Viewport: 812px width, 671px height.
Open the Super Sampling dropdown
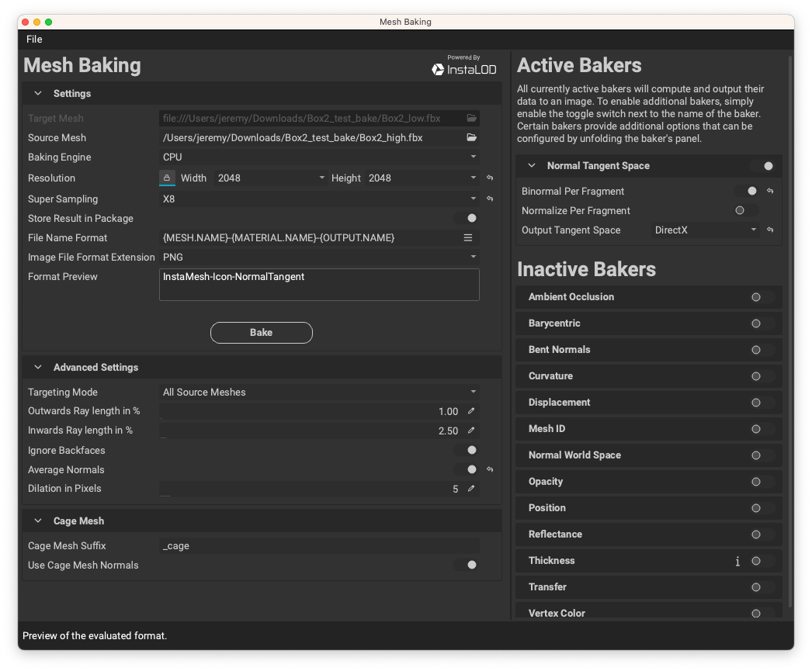tap(318, 199)
